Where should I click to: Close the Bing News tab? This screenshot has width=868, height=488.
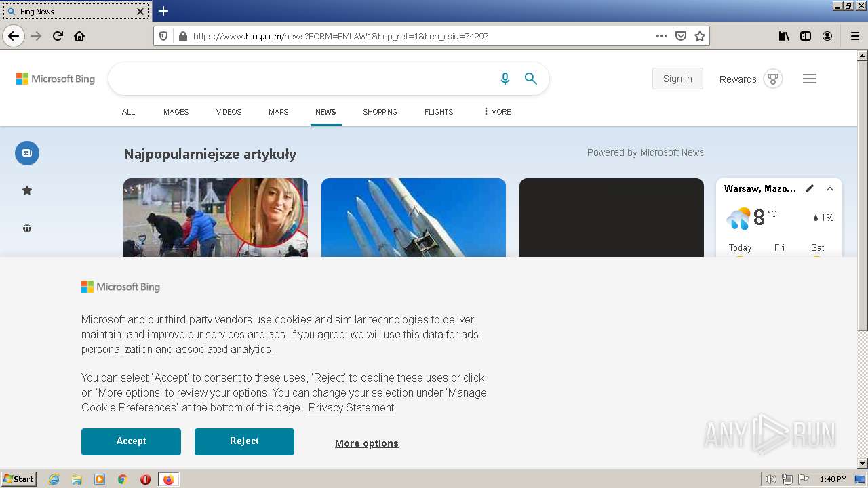coord(140,12)
